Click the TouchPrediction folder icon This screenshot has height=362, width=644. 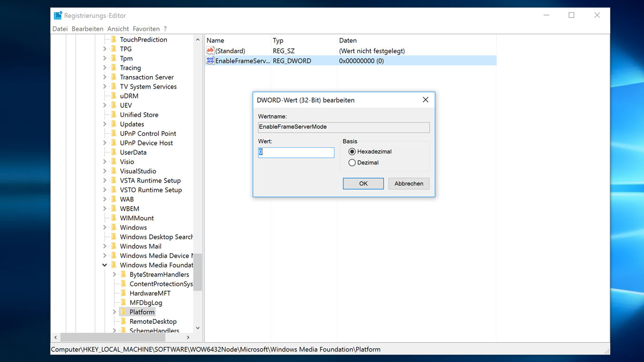point(114,40)
